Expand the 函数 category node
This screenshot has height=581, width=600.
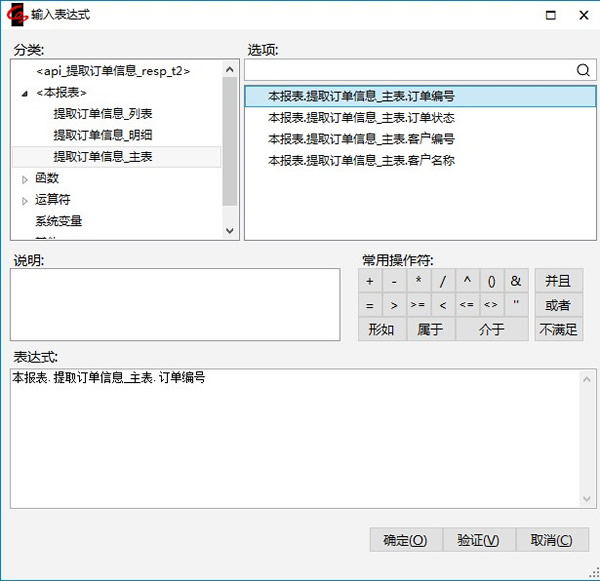(25, 178)
